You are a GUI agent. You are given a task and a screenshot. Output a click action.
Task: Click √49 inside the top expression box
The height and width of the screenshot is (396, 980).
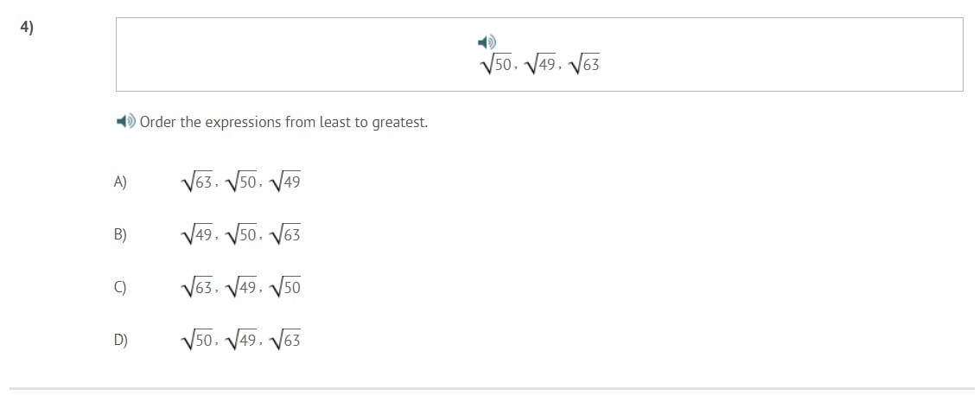[x=540, y=65]
